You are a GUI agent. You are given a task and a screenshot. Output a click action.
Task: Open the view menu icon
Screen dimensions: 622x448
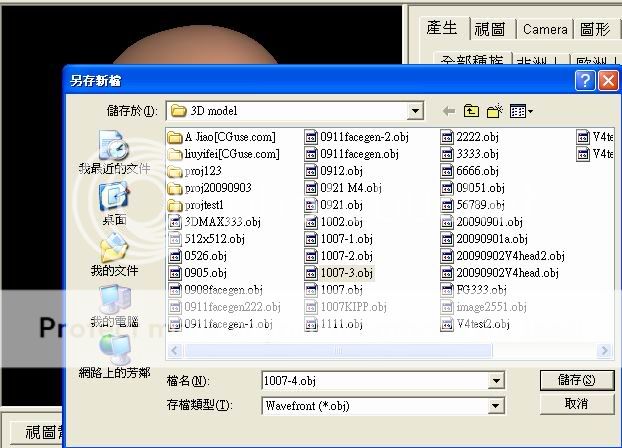[x=521, y=111]
